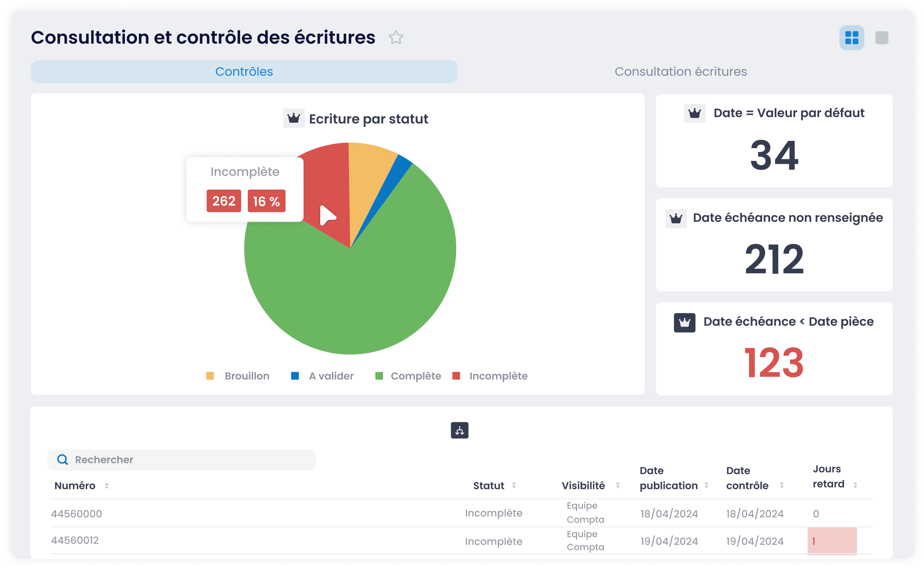Open the 34 Date = Valeur par défaut card
The image size is (924, 569).
[x=774, y=141]
